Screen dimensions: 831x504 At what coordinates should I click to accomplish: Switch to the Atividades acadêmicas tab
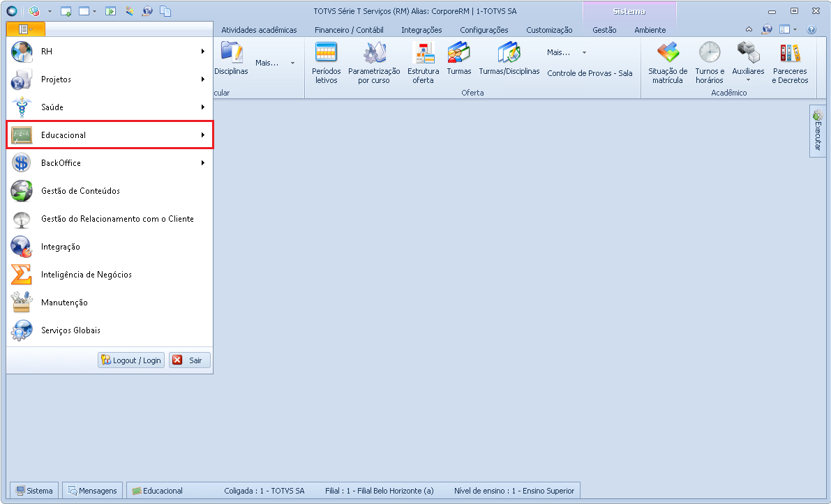tap(259, 30)
